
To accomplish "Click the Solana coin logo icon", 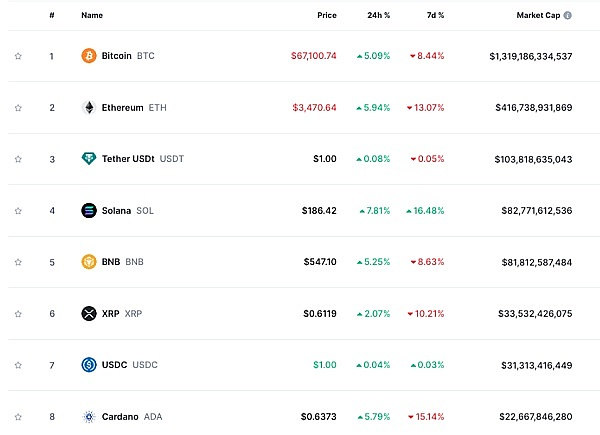I will click(x=89, y=210).
